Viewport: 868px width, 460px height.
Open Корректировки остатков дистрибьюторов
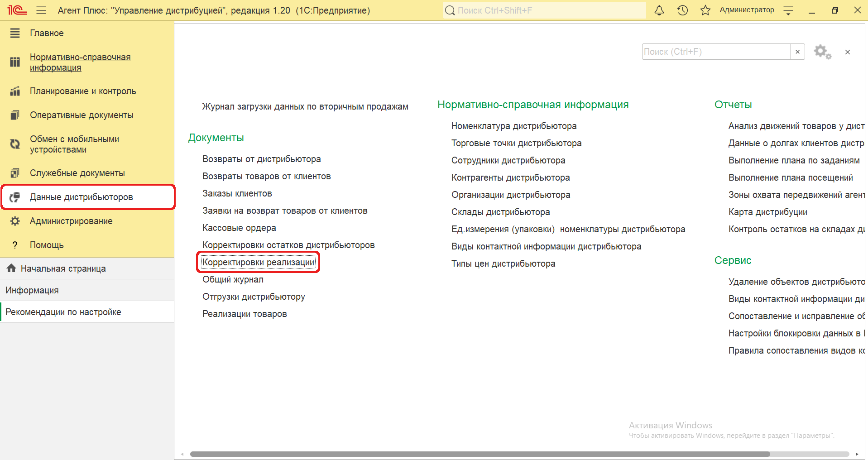[288, 245]
